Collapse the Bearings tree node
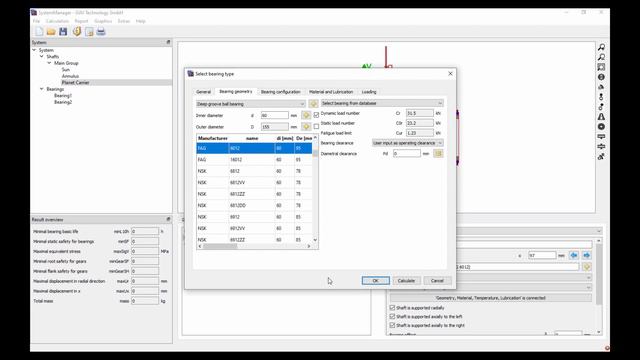640x360 pixels. [x=42, y=89]
